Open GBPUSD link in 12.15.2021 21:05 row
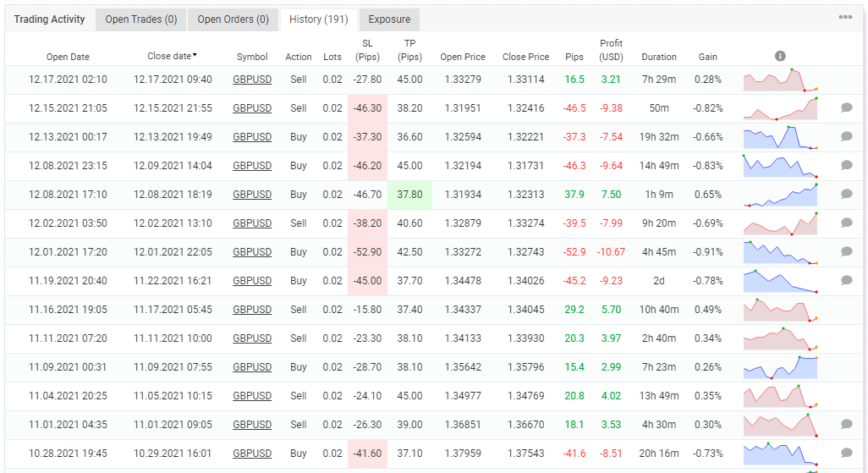The height and width of the screenshot is (473, 868). click(252, 108)
